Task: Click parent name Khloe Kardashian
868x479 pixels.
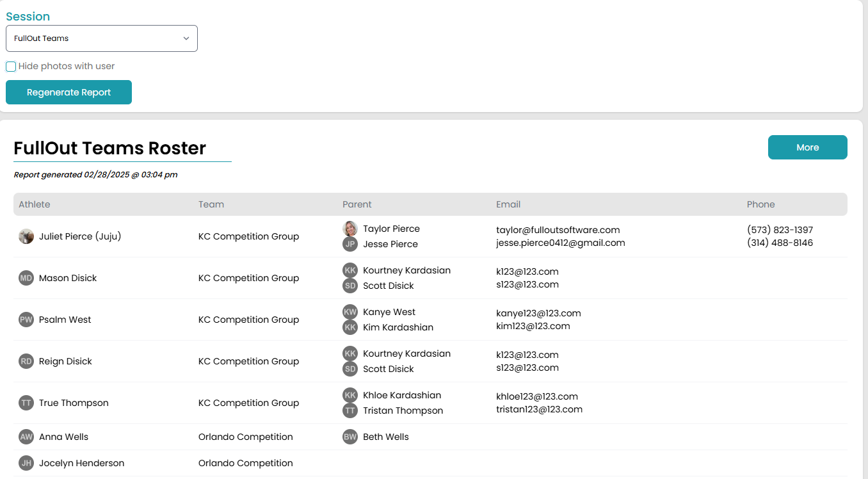Action: (x=402, y=395)
